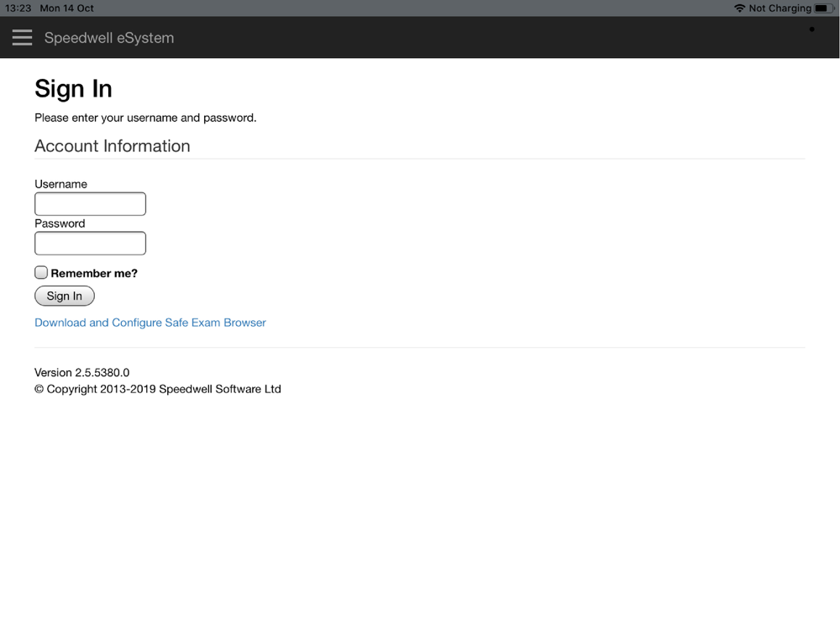The width and height of the screenshot is (840, 630).
Task: Click the Sign In button
Action: (65, 296)
